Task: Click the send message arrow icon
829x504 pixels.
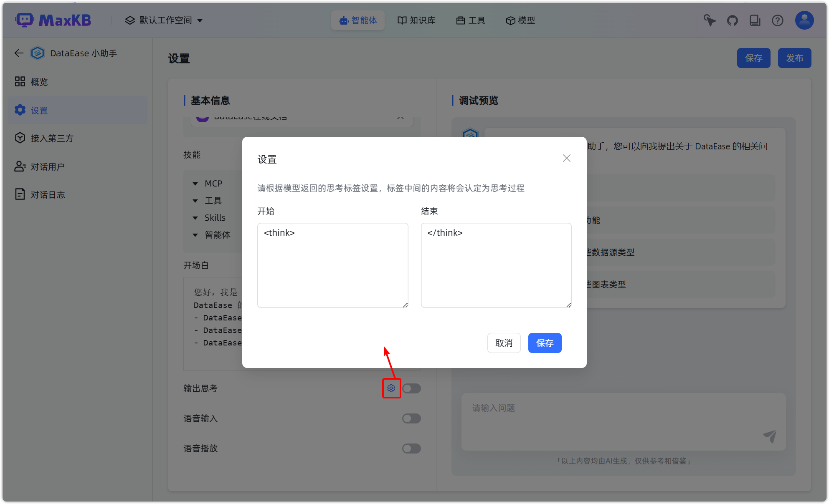Action: pos(771,436)
